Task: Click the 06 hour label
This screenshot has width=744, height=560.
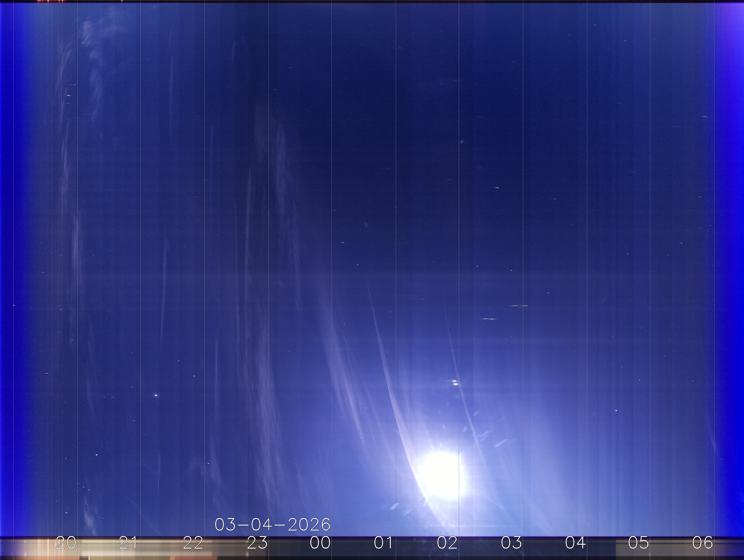Action: (x=702, y=542)
